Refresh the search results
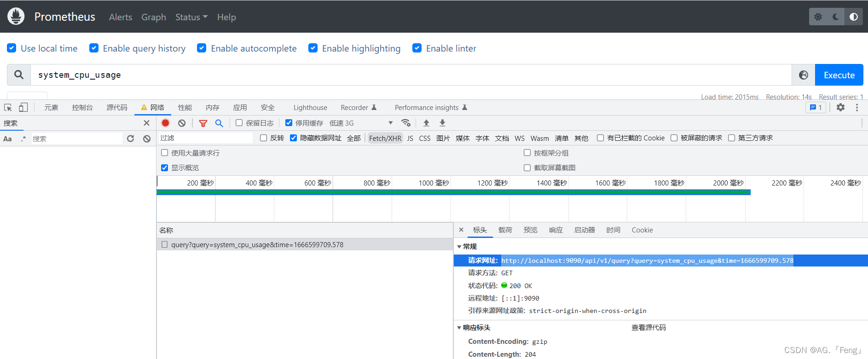 click(131, 139)
